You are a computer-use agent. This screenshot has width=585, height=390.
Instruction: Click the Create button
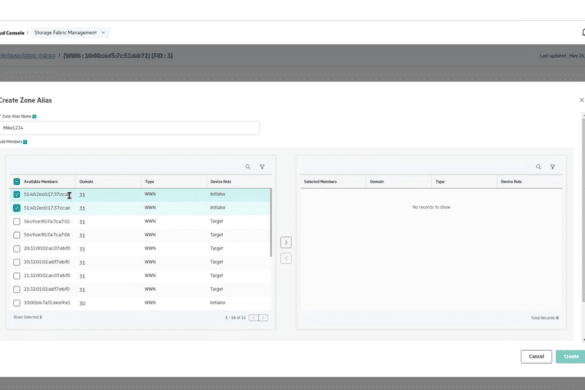(x=570, y=356)
